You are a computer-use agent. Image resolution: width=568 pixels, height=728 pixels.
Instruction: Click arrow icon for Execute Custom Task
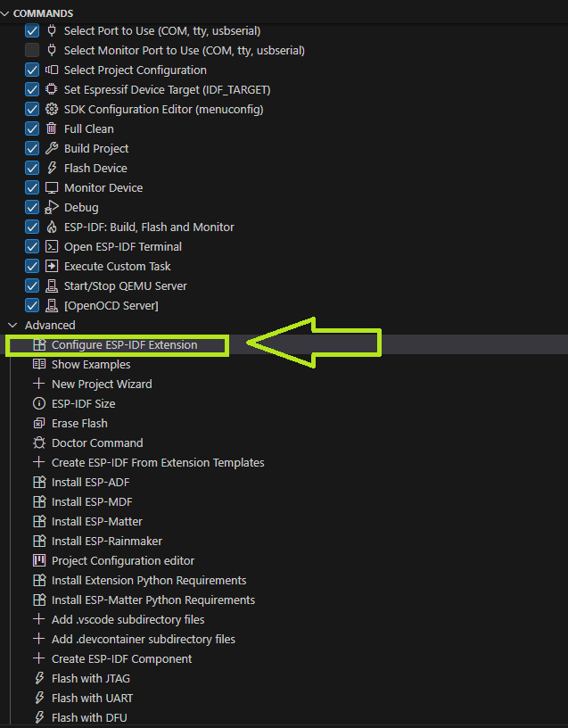coord(52,267)
